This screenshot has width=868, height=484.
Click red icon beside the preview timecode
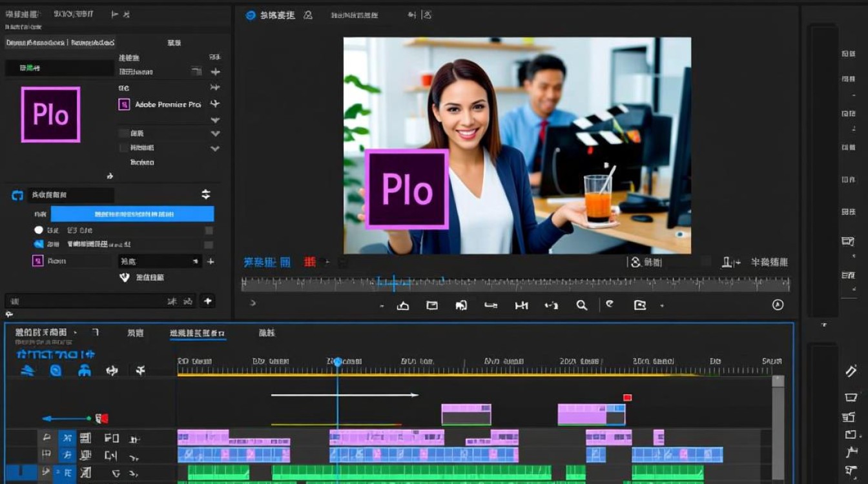(310, 262)
